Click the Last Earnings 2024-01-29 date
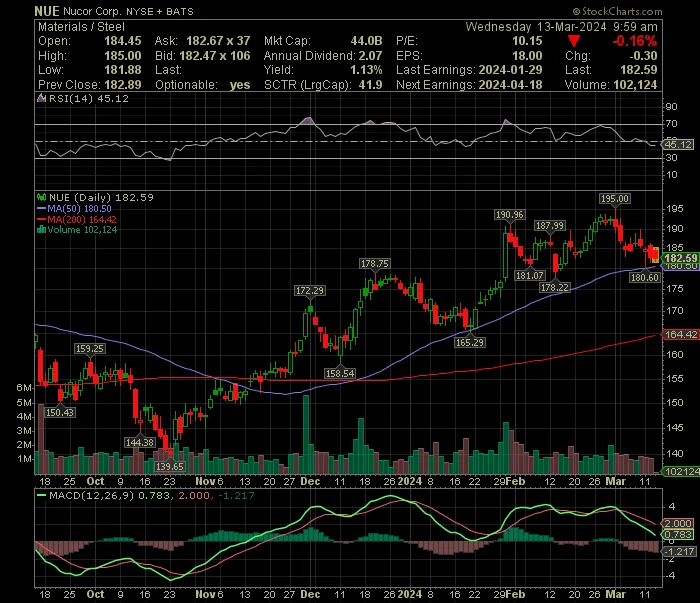 [x=510, y=70]
